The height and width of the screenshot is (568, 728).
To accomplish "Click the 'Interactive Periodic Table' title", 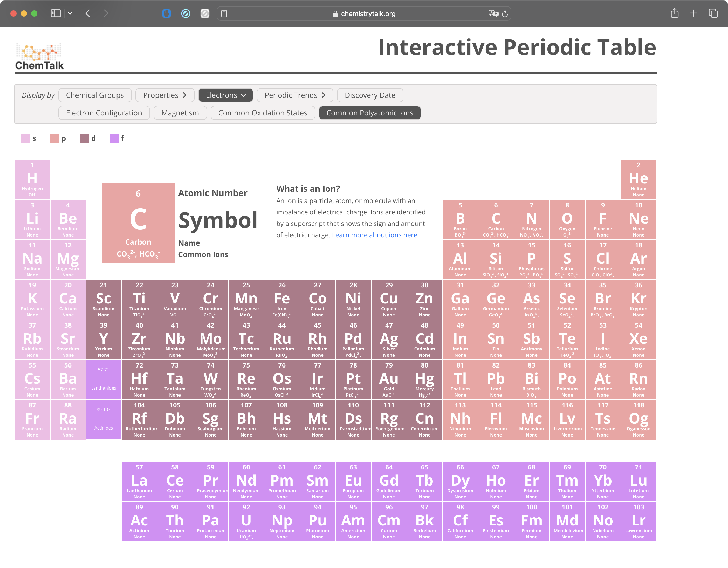I will click(x=517, y=47).
